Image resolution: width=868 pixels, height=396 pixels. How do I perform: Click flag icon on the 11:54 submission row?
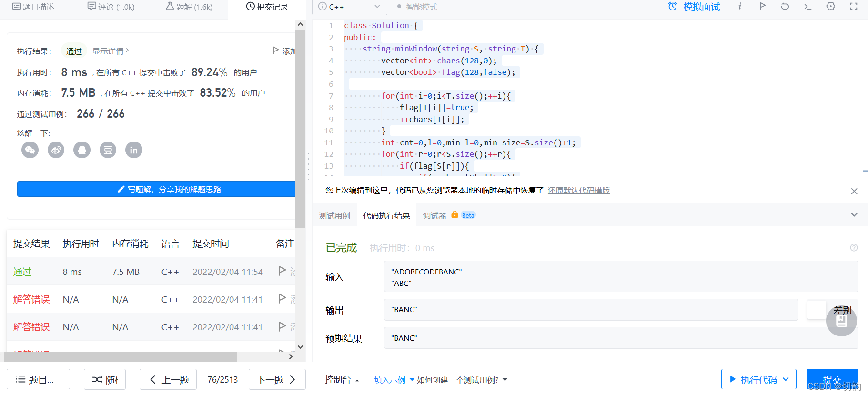283,271
